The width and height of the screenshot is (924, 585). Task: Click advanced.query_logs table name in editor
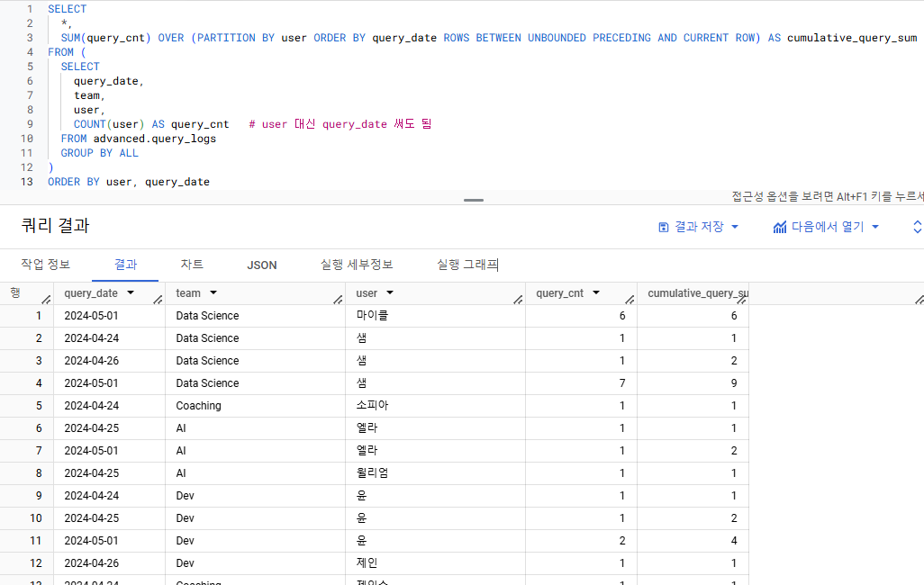(x=154, y=139)
